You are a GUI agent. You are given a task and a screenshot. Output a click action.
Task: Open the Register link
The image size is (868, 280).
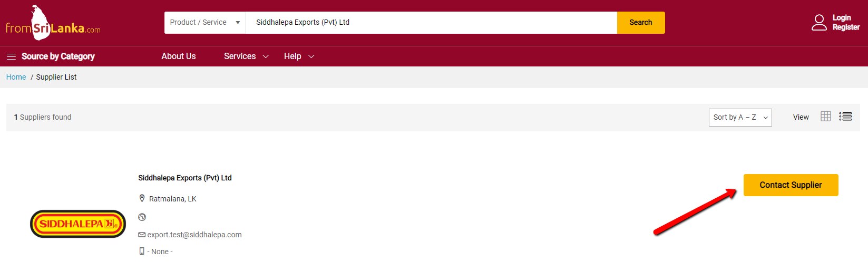click(x=846, y=27)
